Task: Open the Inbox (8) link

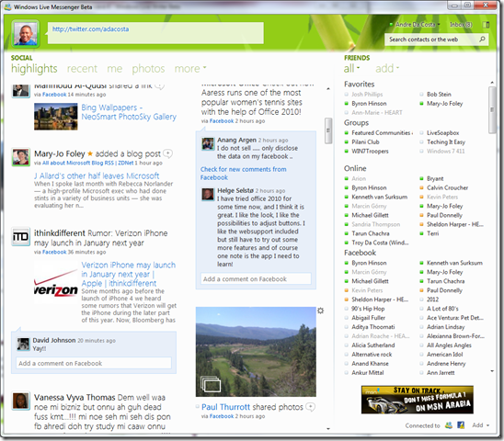Action: click(x=461, y=25)
